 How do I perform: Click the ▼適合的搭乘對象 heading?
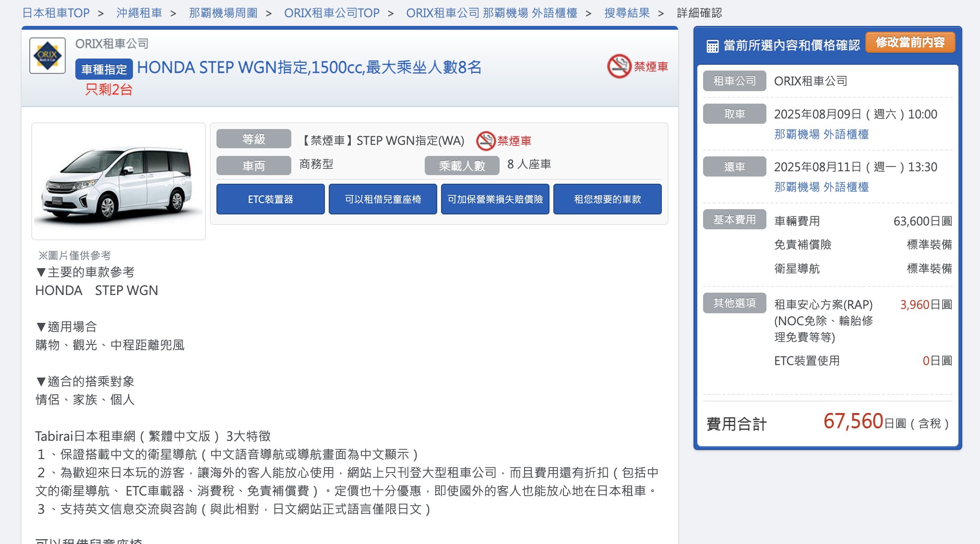85,382
